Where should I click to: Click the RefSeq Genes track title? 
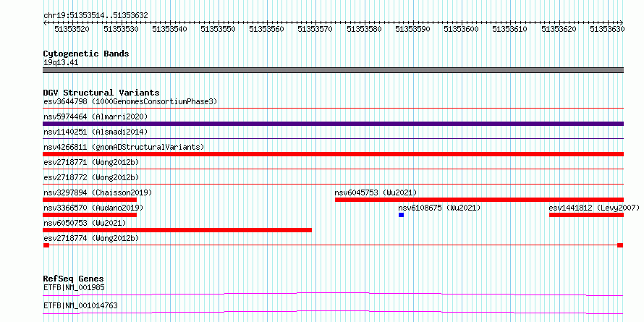[x=73, y=279]
